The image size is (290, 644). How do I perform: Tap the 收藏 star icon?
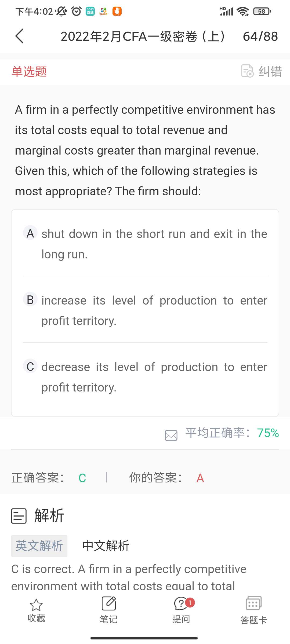pos(36,605)
